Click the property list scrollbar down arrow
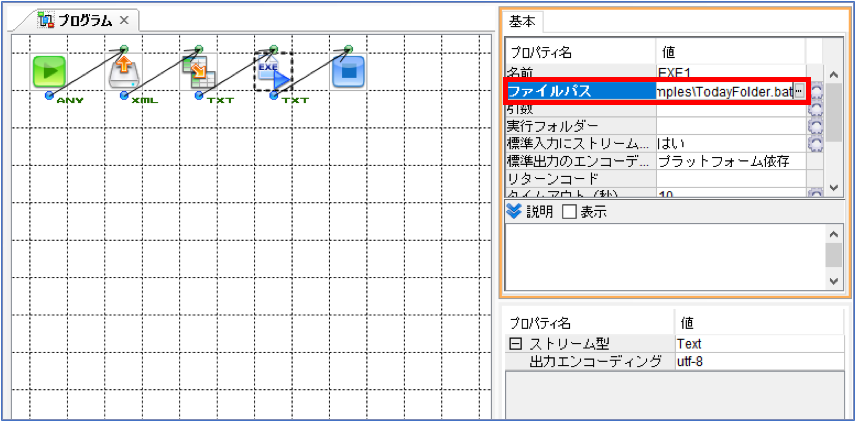Image resolution: width=856 pixels, height=424 pixels. tap(833, 187)
